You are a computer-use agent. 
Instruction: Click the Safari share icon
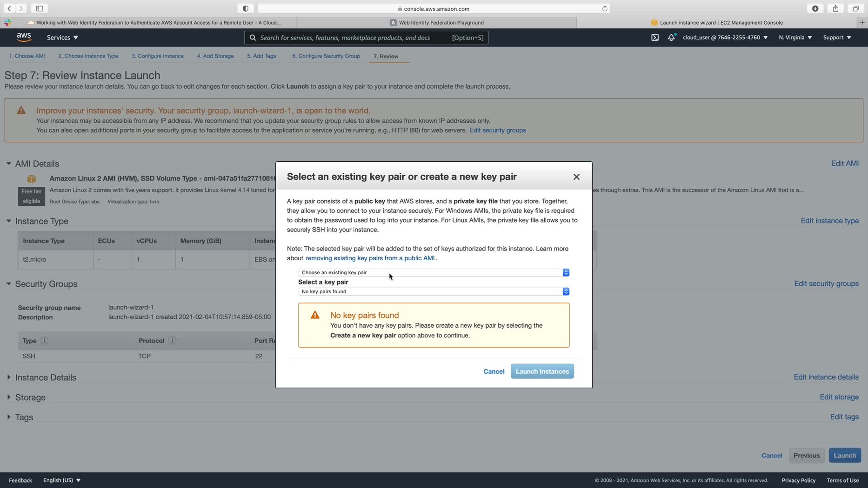pos(835,8)
